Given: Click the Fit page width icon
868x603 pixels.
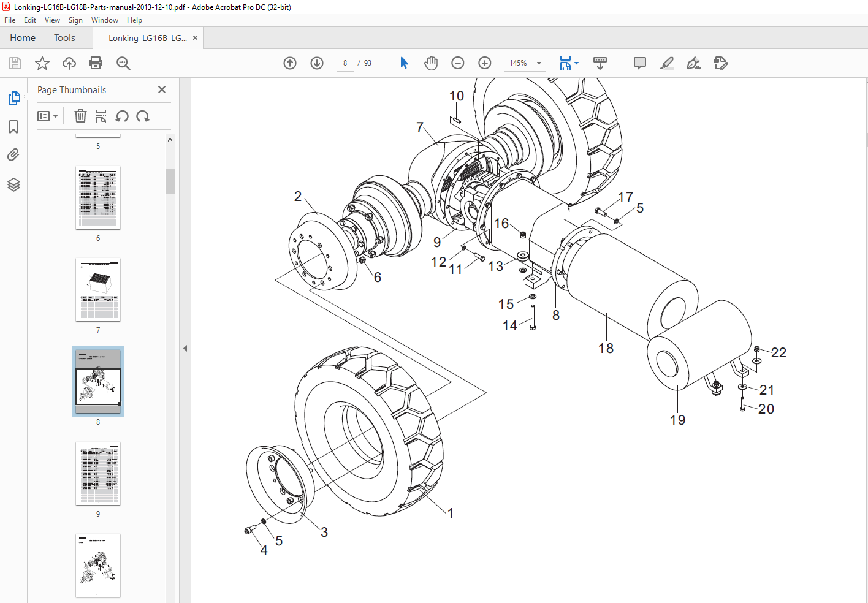Looking at the screenshot, I should click(565, 63).
